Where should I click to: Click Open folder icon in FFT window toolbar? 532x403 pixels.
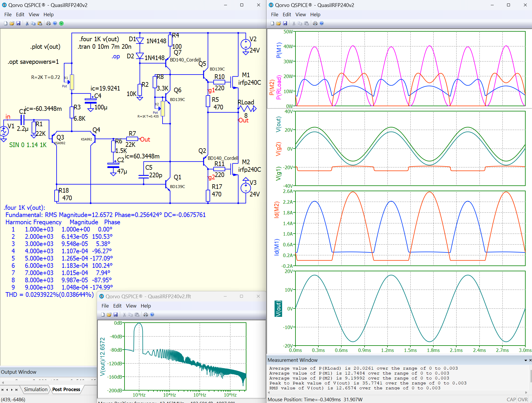pos(109,315)
